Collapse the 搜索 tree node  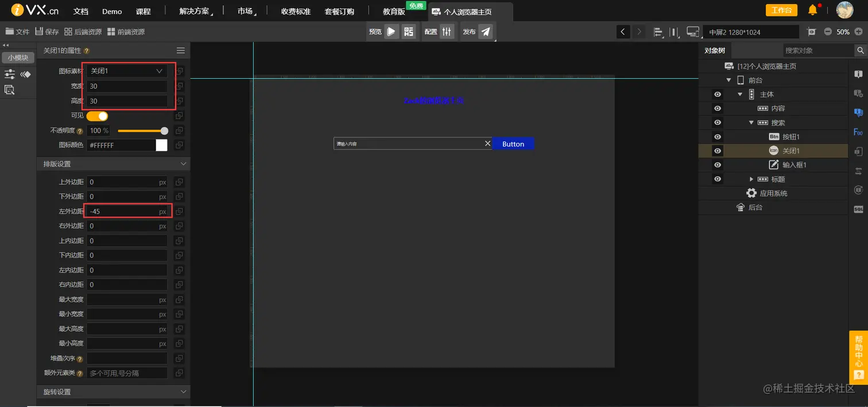click(x=751, y=123)
